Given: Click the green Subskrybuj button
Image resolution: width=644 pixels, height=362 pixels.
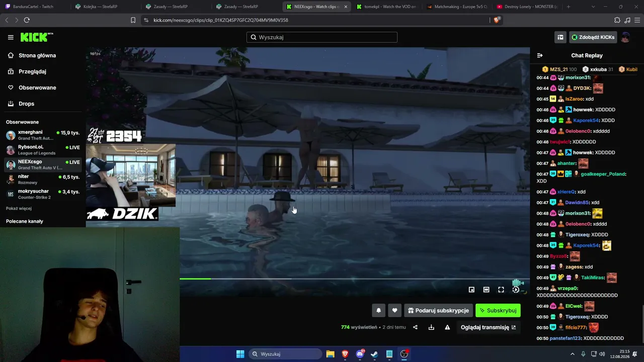Looking at the screenshot, I should tap(498, 311).
